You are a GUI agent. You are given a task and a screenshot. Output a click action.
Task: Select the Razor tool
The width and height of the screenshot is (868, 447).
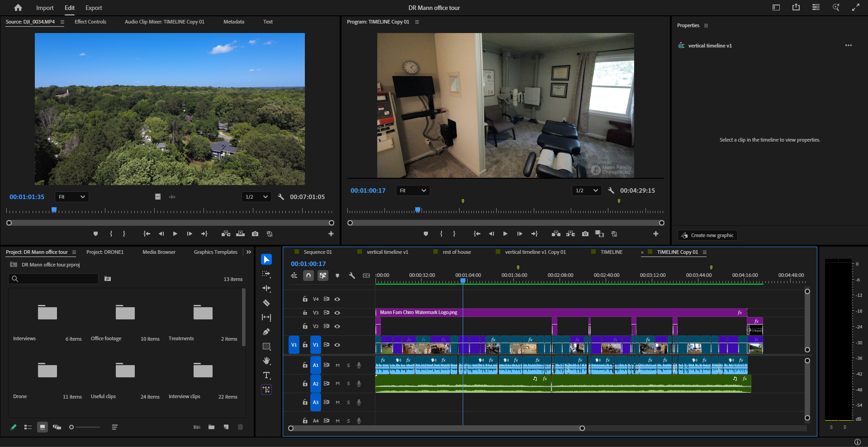coord(266,303)
